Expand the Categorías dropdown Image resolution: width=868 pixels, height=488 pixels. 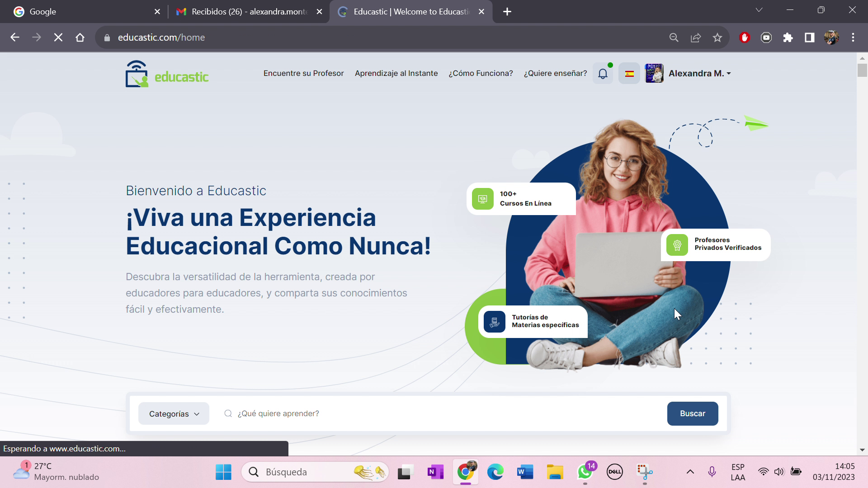click(174, 413)
